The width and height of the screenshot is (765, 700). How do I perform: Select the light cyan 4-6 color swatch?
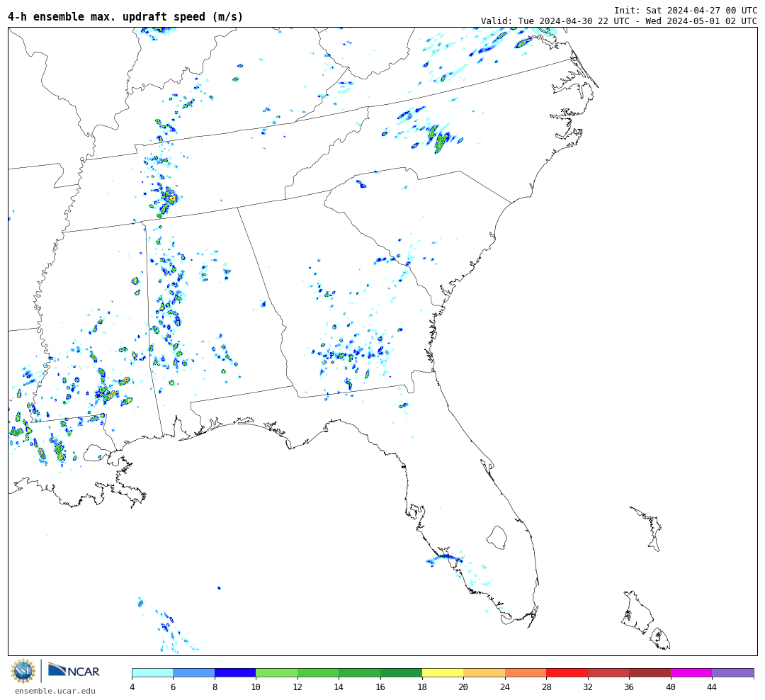152,673
